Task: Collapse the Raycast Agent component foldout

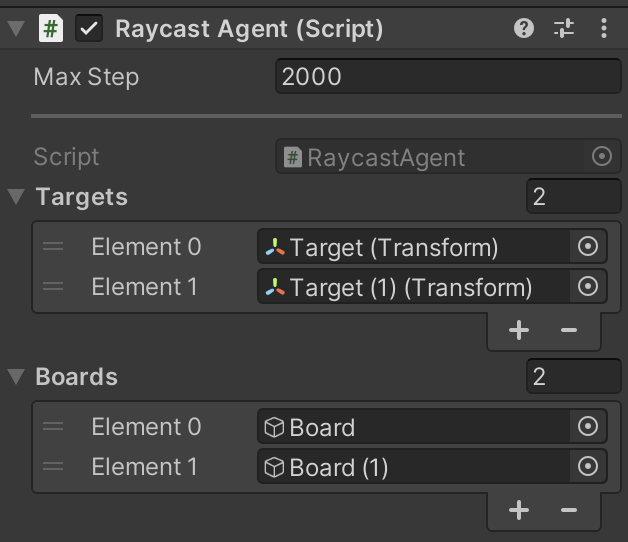Action: (16, 28)
